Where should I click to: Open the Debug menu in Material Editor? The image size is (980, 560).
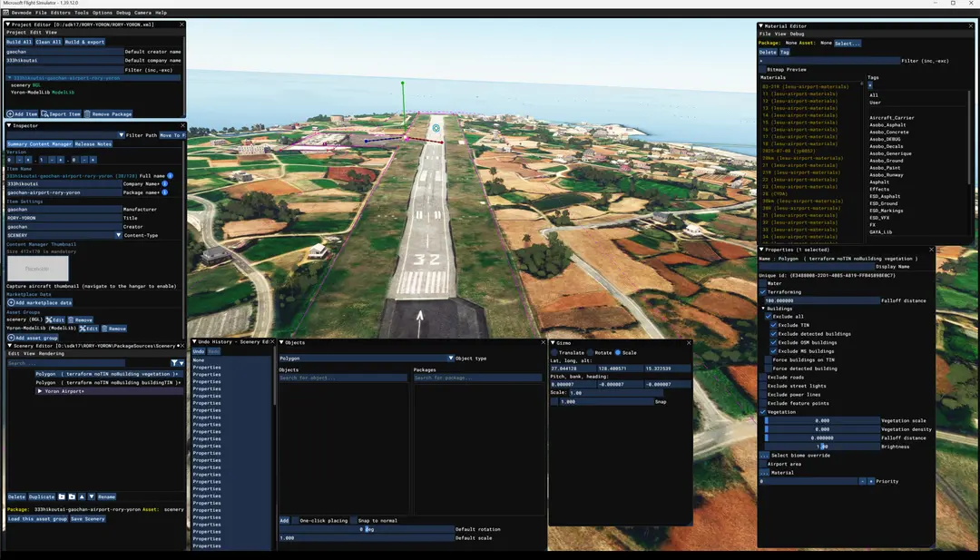(797, 34)
